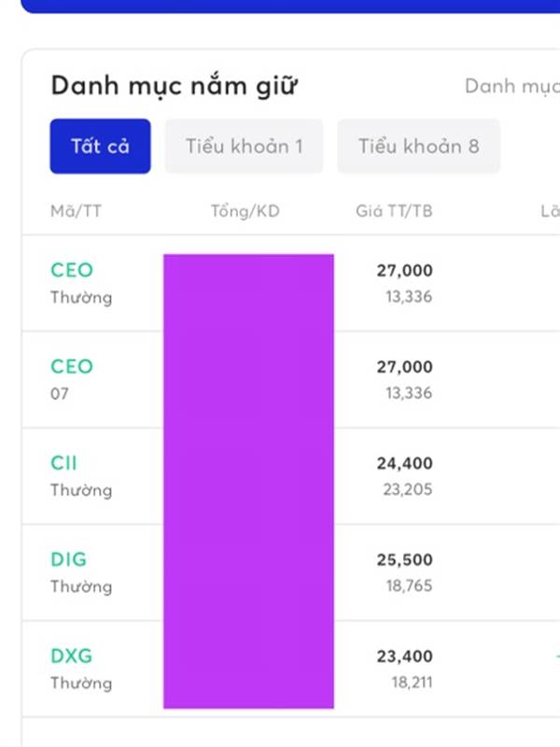The height and width of the screenshot is (747, 560).
Task: Click DIG average price 18,765
Action: tap(409, 585)
